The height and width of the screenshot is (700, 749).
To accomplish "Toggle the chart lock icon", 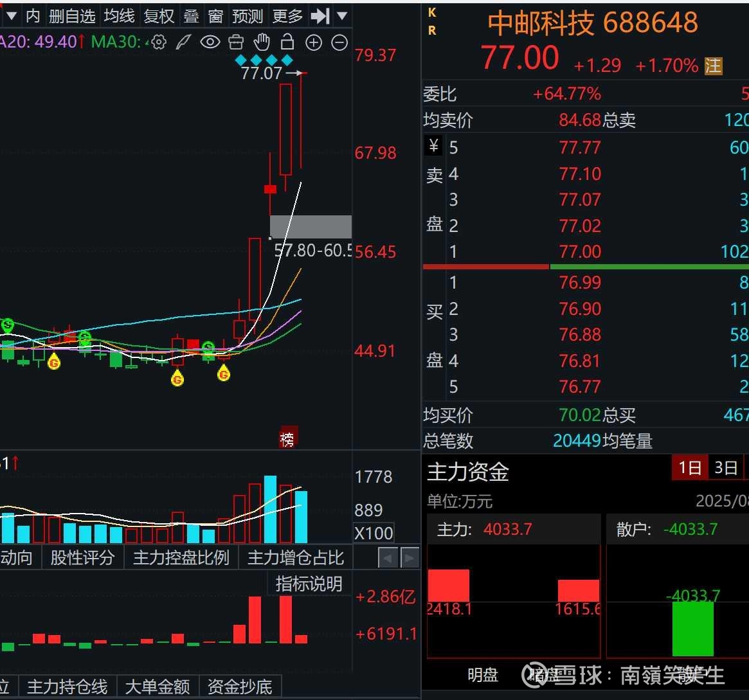I will (287, 42).
